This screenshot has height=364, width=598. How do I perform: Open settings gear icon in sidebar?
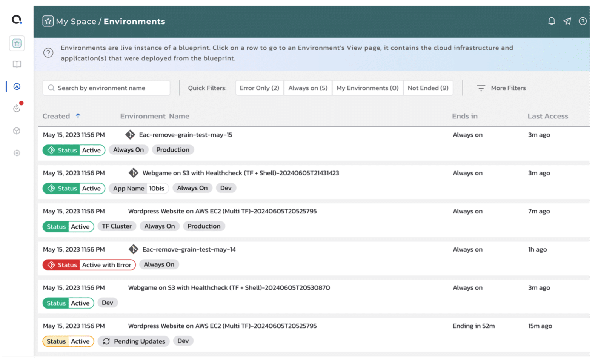click(x=17, y=153)
